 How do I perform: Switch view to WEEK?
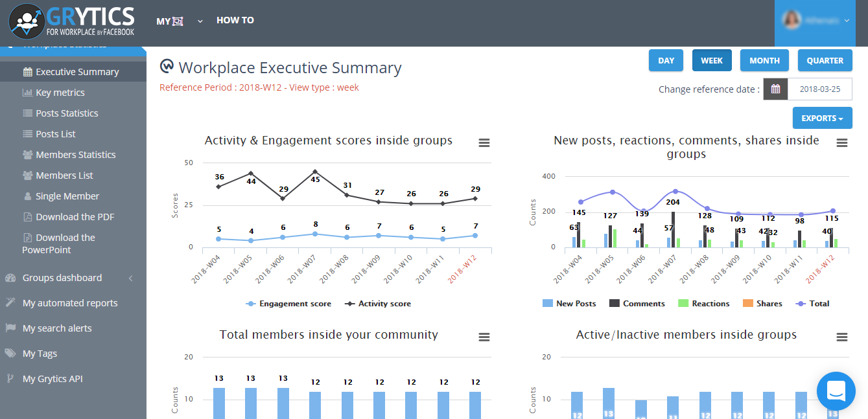[712, 60]
